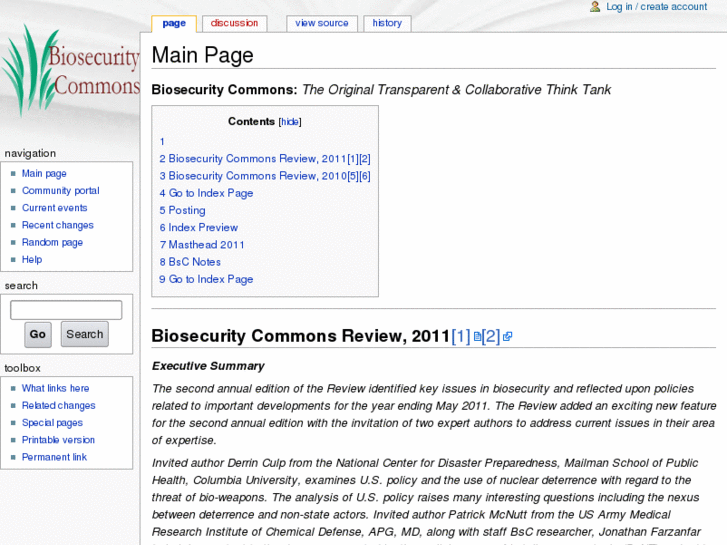727x545 pixels.
Task: Open contents item 9 Go to Index Page
Action: 206,279
